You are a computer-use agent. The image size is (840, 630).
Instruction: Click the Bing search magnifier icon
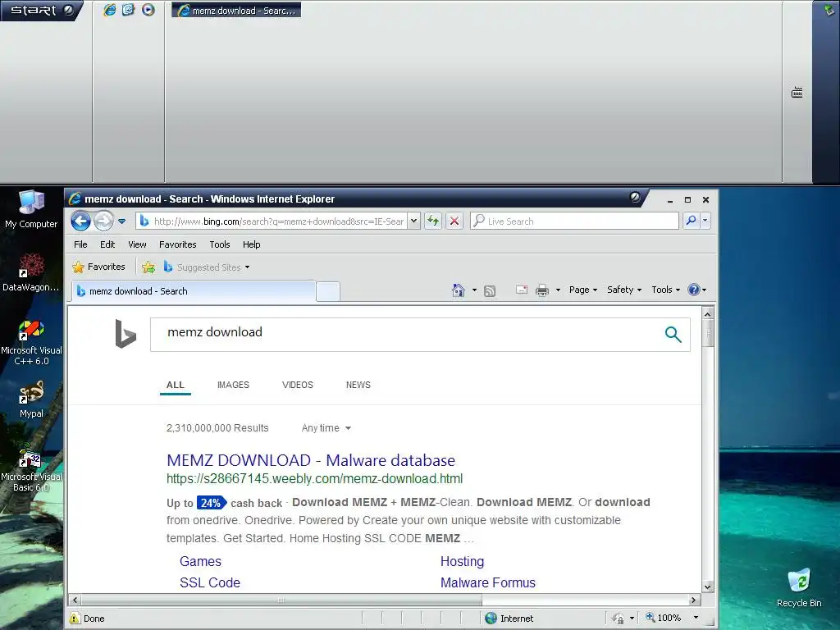[x=673, y=335]
